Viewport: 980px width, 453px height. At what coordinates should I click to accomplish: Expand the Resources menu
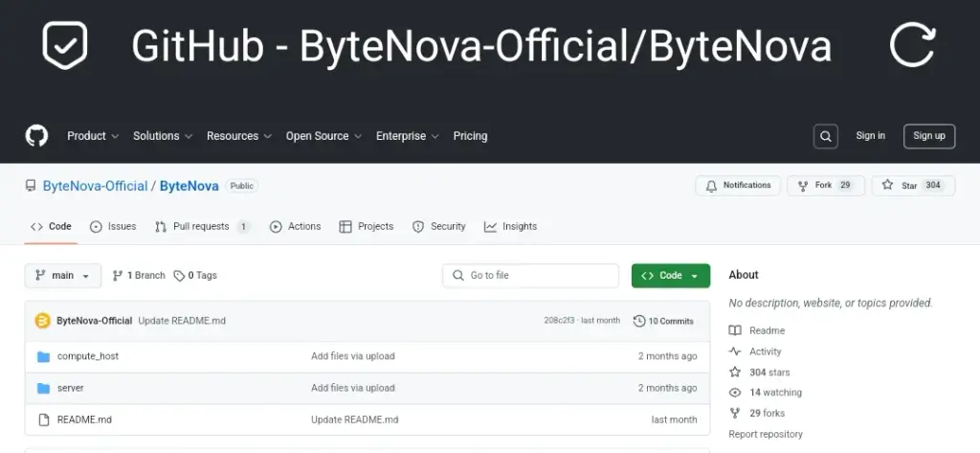pyautogui.click(x=239, y=136)
